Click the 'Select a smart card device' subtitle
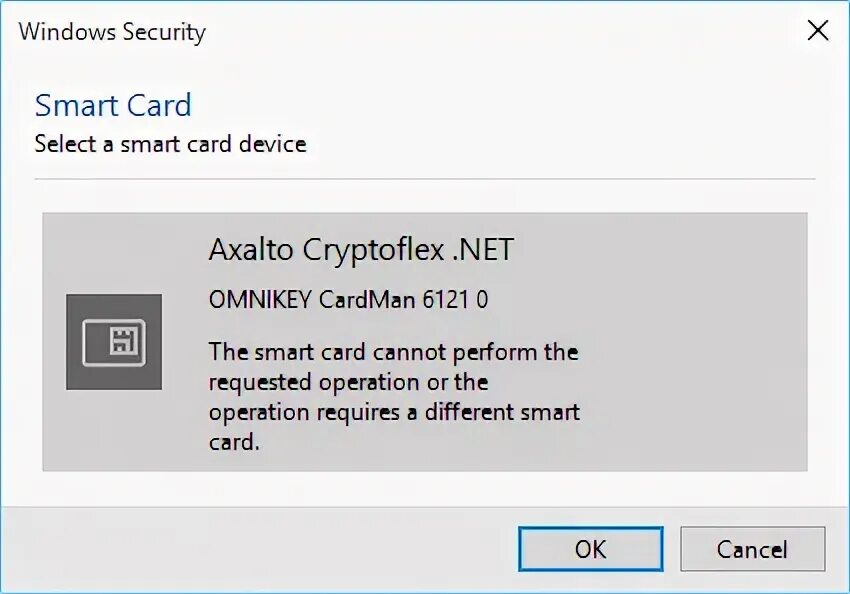This screenshot has width=850, height=594. coord(170,144)
